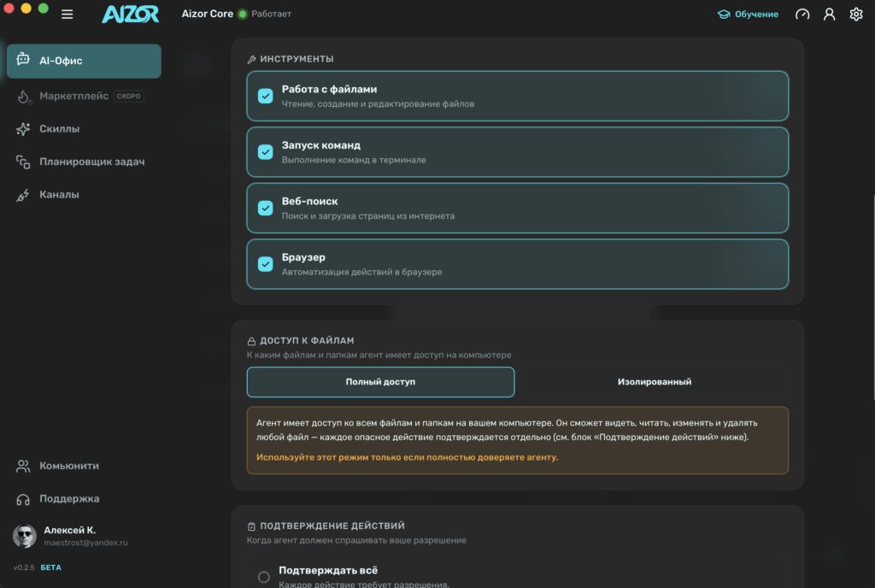Click the Каналы plug icon
Viewport: 875px width, 588px height.
click(23, 195)
